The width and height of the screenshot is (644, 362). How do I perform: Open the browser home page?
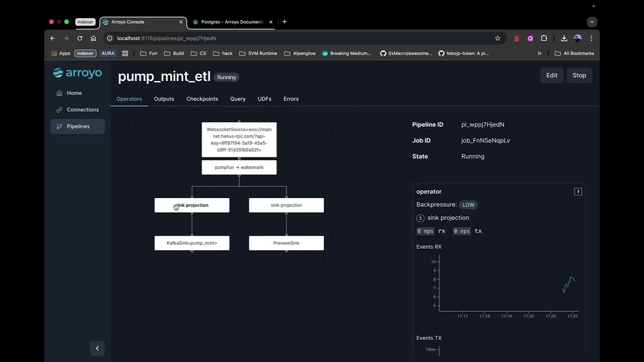click(93, 38)
